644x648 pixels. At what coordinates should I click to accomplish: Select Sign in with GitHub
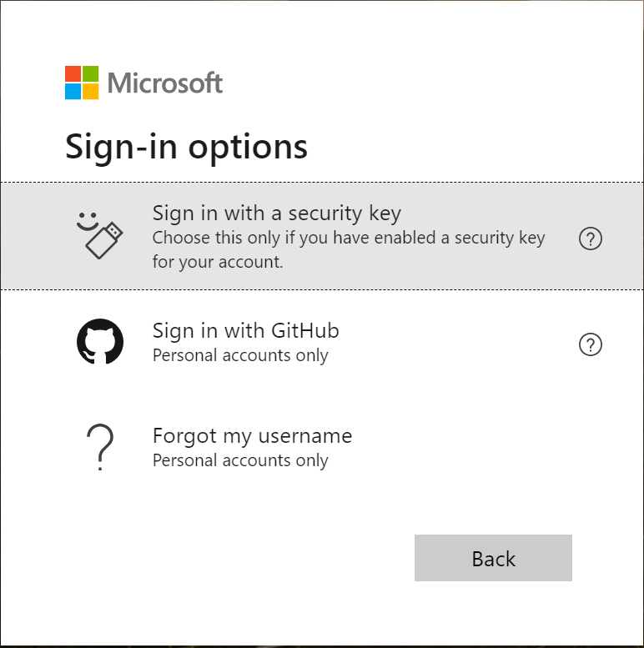click(x=245, y=330)
